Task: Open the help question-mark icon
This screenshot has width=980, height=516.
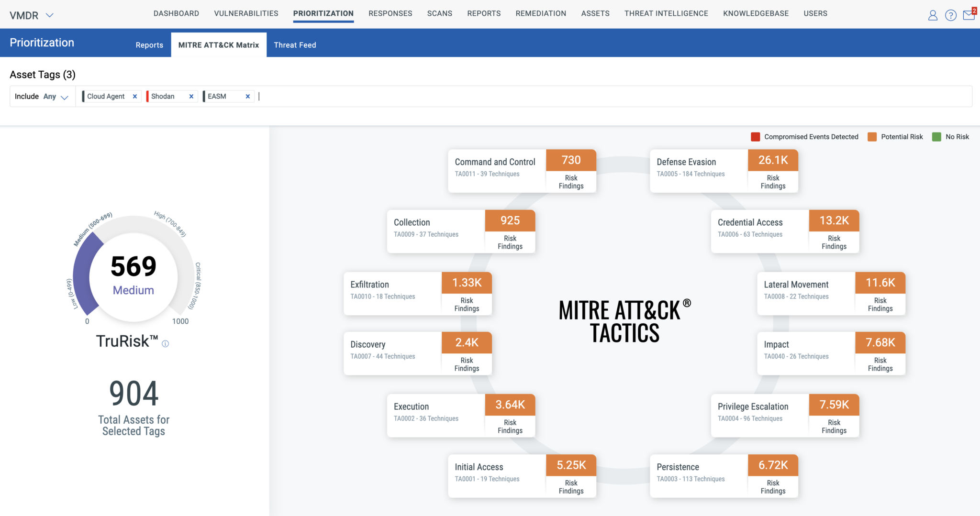Action: point(950,15)
